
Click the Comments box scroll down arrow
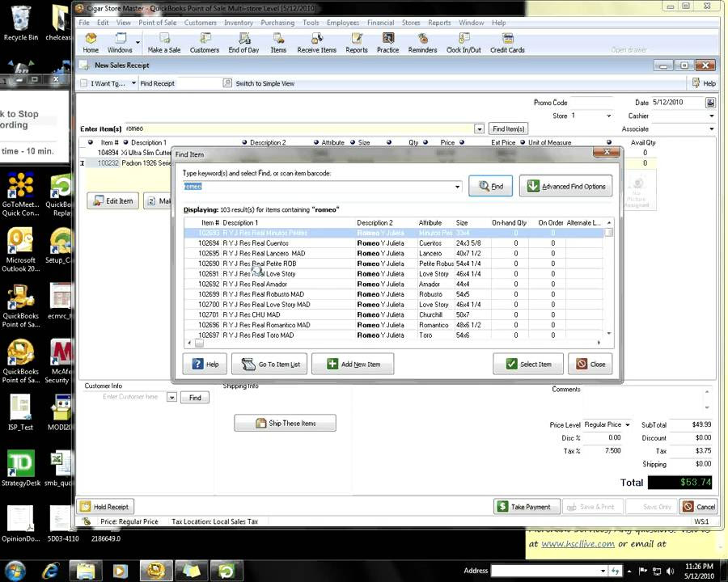click(707, 407)
